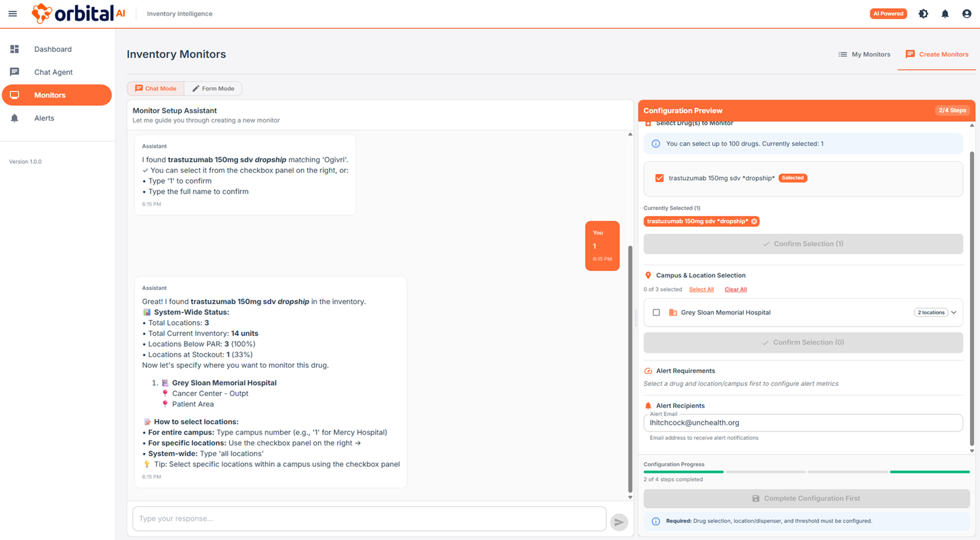Expand Grey Sloan Memorial Hospital locations chevron

tap(953, 313)
